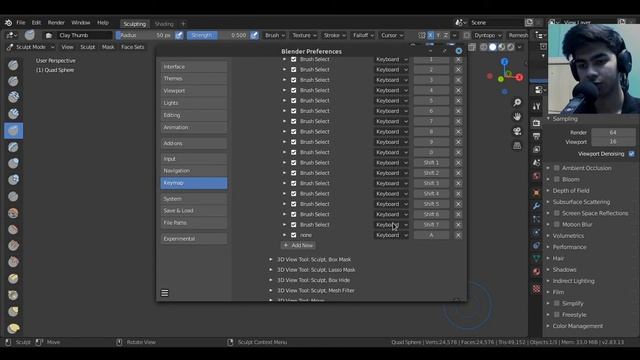The width and height of the screenshot is (640, 360).
Task: Open the Modifier wrench properties tab
Action: point(536,206)
